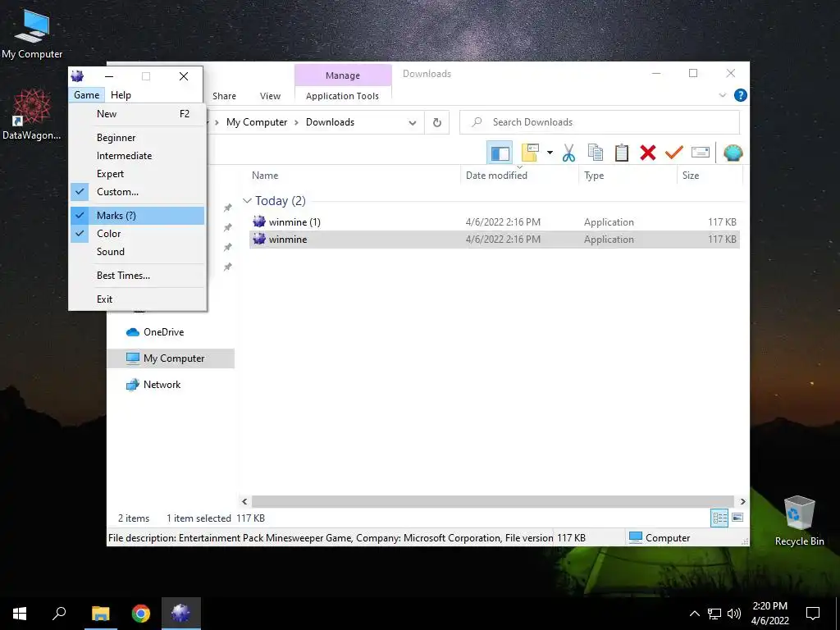Click the Minesweeper taskbar button
This screenshot has width=840, height=630.
tap(181, 614)
